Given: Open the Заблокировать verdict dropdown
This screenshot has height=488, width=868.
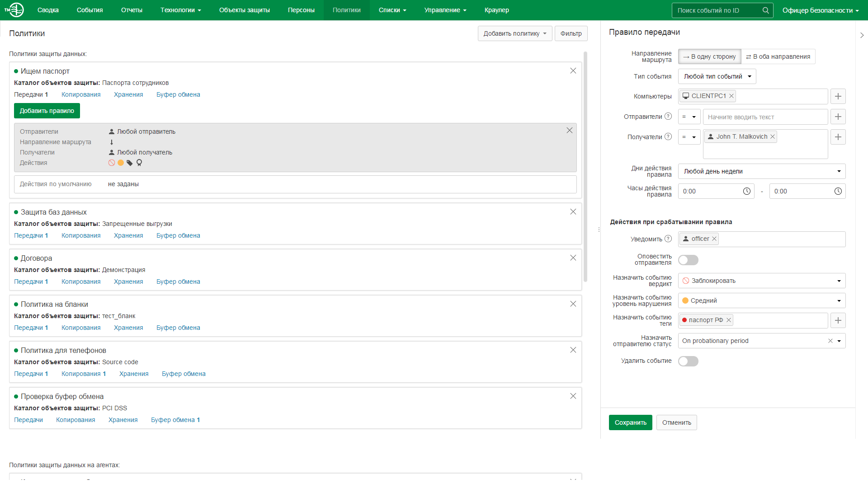Looking at the screenshot, I should (762, 281).
